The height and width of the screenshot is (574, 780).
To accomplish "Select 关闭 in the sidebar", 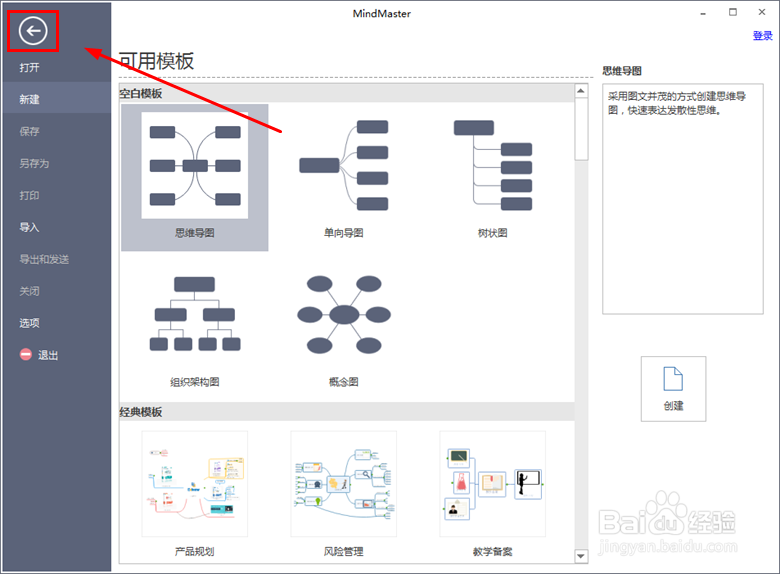I will [29, 291].
